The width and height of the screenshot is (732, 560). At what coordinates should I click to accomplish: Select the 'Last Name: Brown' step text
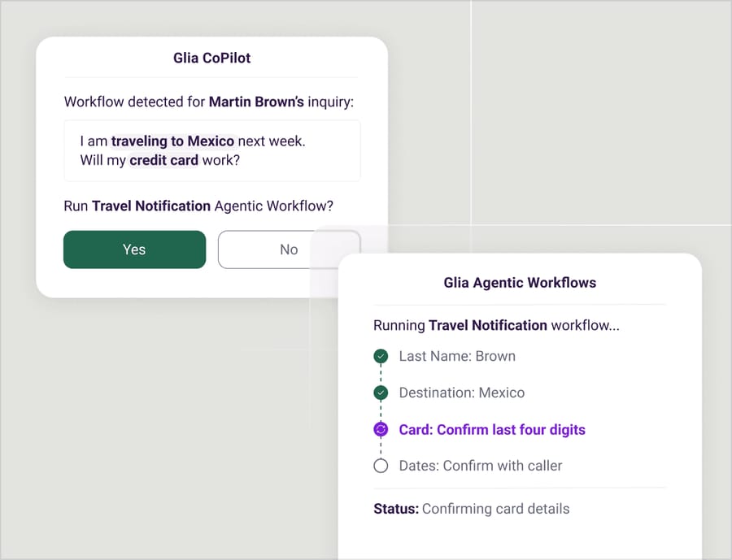(457, 357)
